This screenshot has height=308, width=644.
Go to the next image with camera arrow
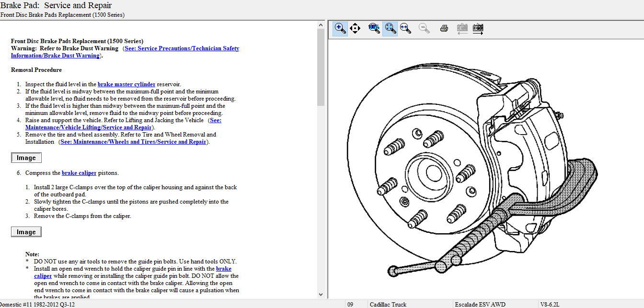(x=478, y=28)
